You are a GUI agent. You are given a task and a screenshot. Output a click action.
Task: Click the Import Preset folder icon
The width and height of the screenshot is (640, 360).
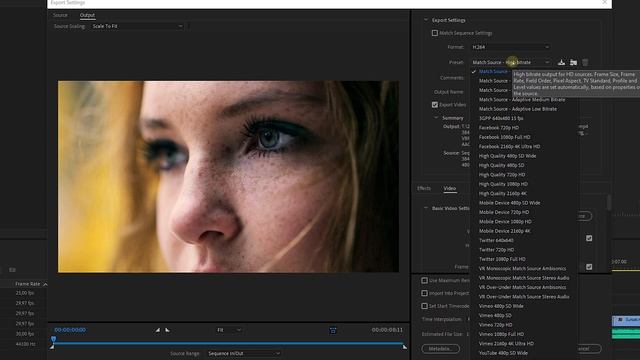pyautogui.click(x=573, y=62)
